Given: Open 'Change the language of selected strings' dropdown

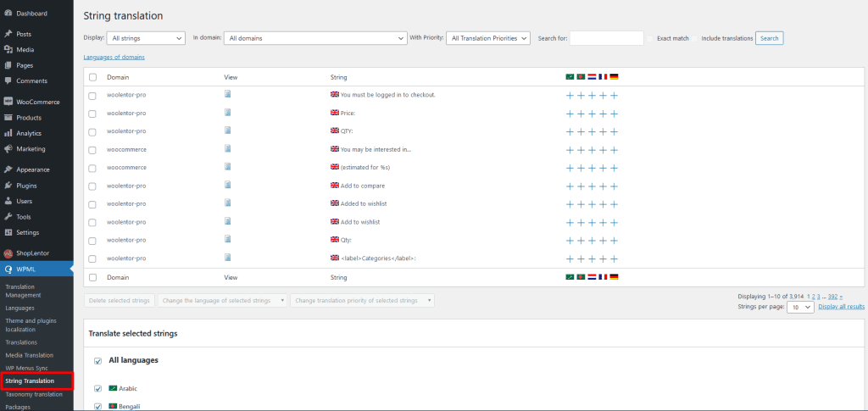Looking at the screenshot, I should click(222, 300).
